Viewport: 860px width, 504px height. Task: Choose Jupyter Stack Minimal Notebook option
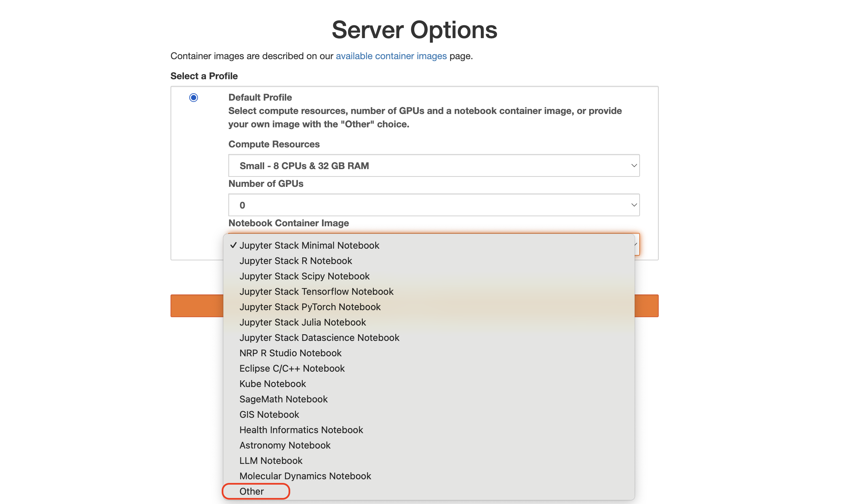tap(429, 245)
